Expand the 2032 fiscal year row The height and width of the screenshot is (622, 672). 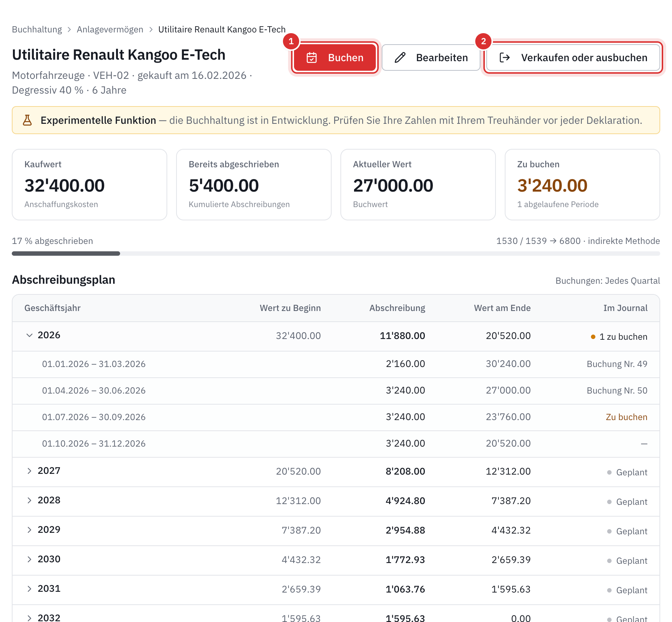point(29,618)
